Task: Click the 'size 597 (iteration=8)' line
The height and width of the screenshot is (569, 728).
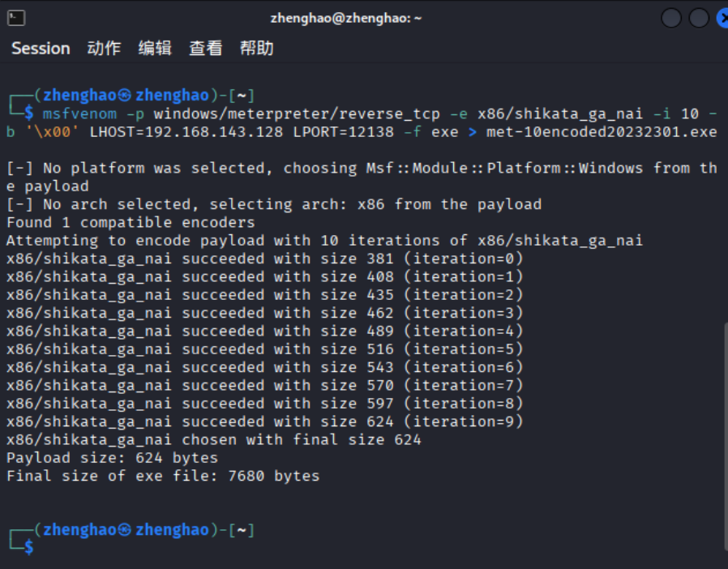Action: click(264, 404)
